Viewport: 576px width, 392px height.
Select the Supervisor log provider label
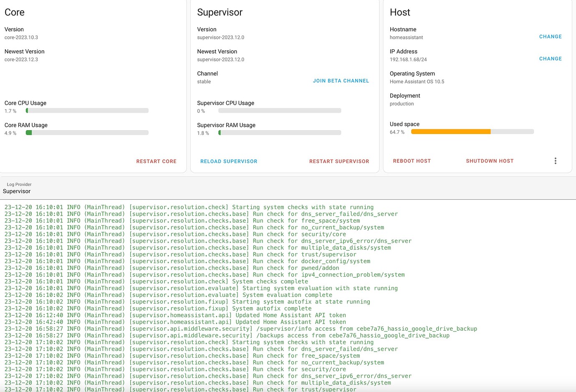point(17,191)
